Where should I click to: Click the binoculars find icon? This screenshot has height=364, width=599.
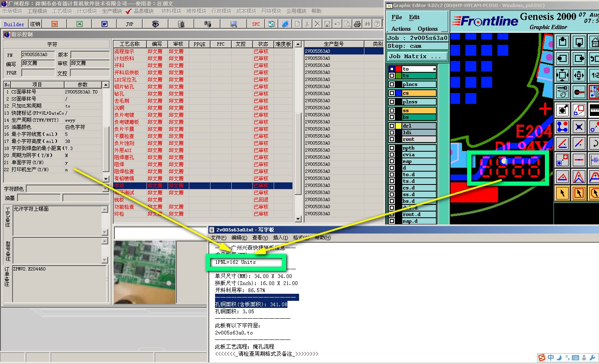[x=367, y=24]
